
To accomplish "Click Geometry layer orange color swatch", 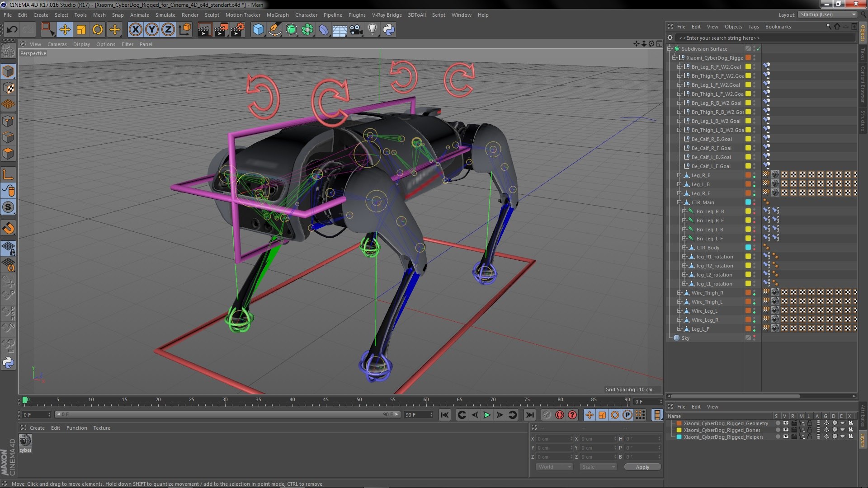I will [679, 423].
